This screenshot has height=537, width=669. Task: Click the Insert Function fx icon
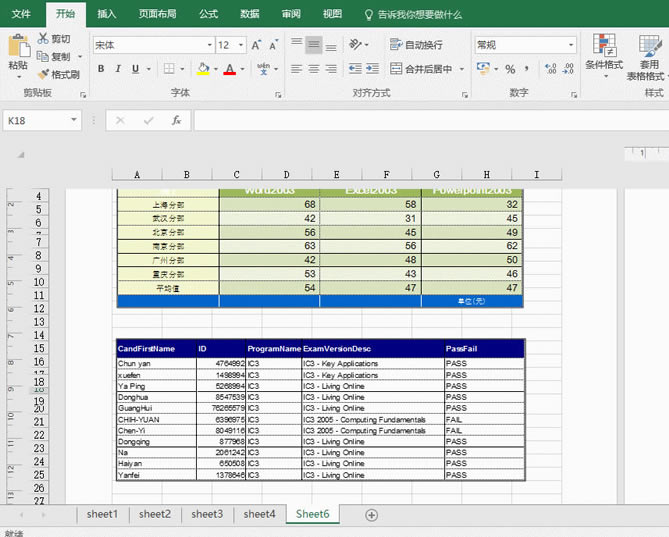tap(176, 120)
